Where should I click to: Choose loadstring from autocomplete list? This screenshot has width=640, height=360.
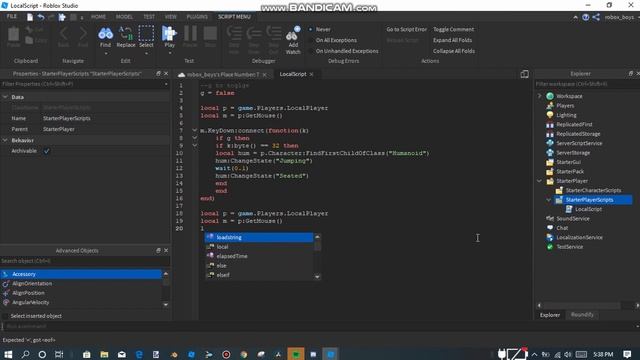(x=259, y=237)
